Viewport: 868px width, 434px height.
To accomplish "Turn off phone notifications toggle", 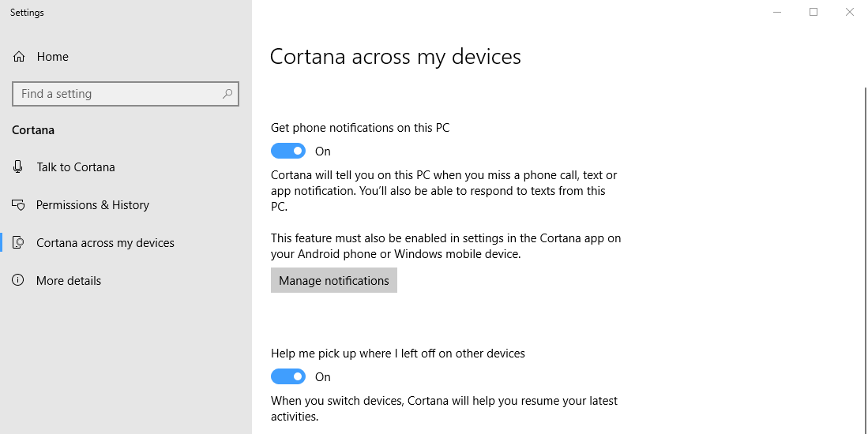I will [x=287, y=151].
